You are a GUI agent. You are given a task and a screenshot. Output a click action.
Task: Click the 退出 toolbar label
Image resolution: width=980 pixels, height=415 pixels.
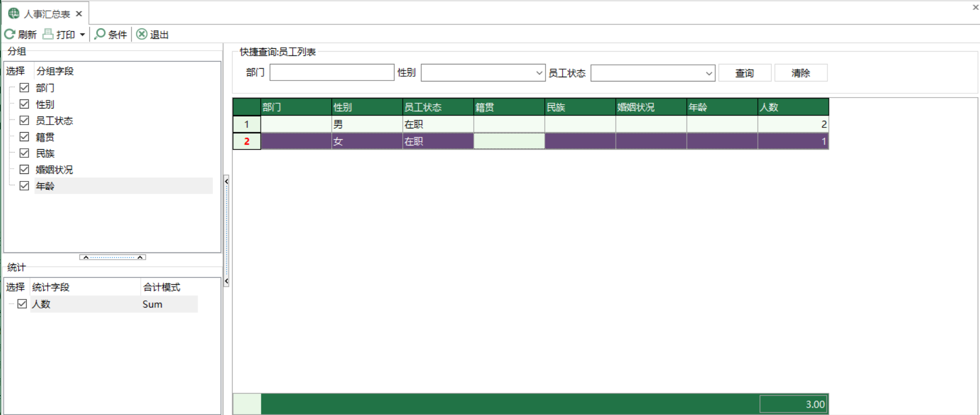(160, 35)
